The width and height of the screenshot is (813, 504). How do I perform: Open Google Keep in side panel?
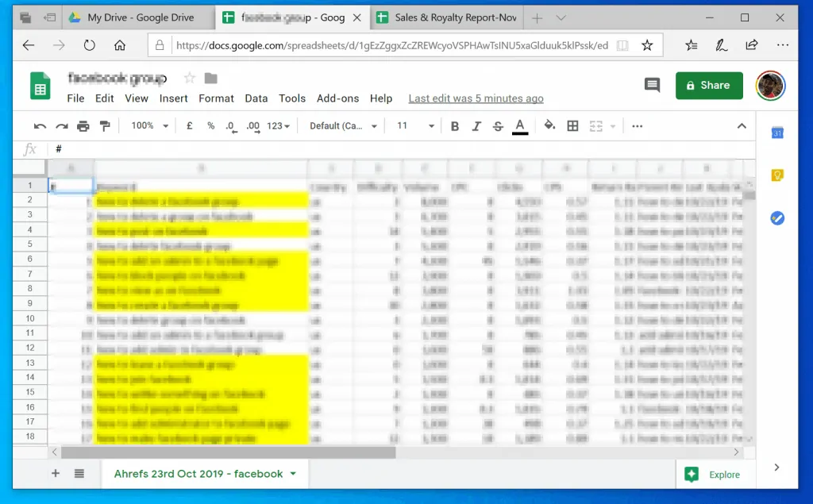coord(777,175)
